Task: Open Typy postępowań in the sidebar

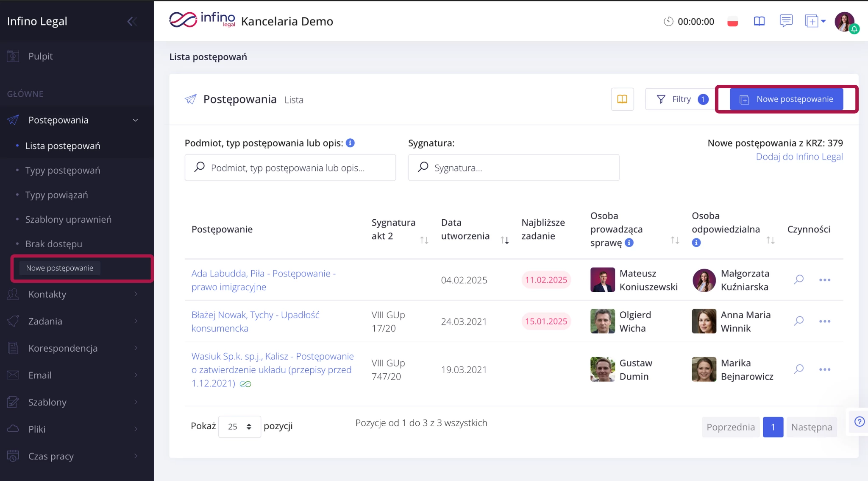Action: tap(63, 171)
